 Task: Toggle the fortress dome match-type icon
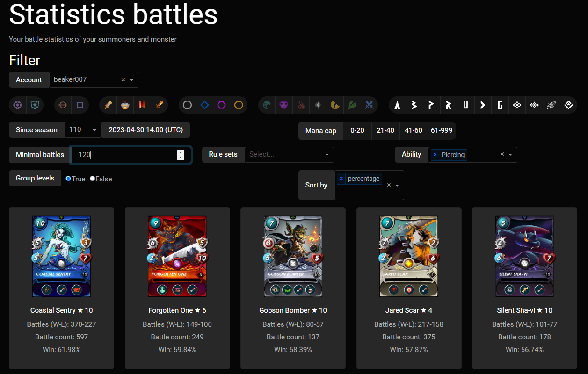125,105
